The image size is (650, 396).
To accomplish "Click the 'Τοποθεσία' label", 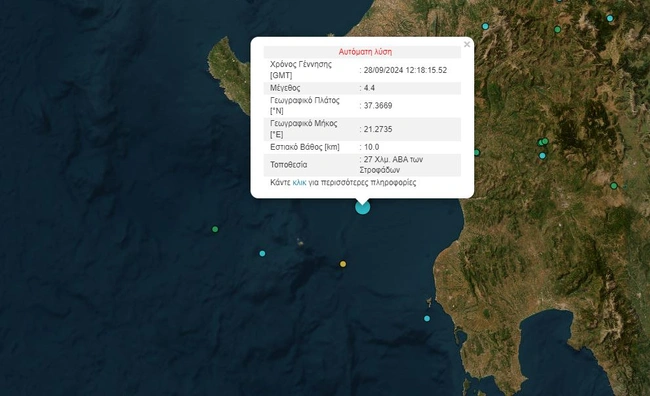I will tap(289, 165).
